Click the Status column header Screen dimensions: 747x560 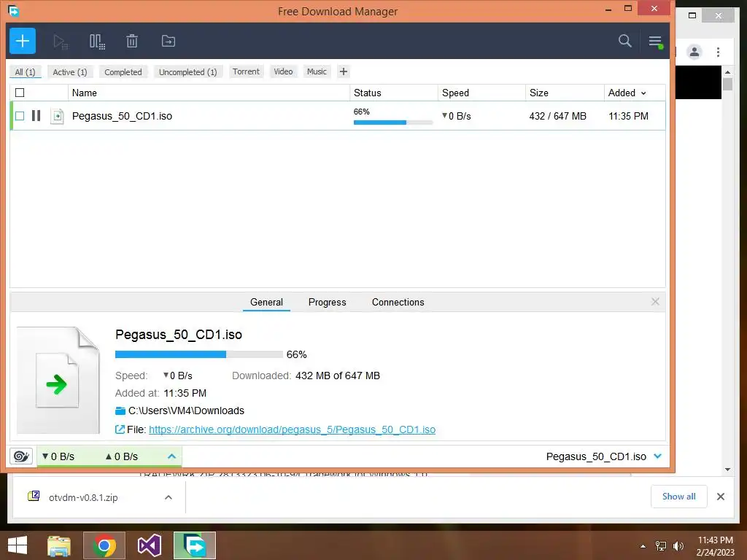pos(394,93)
